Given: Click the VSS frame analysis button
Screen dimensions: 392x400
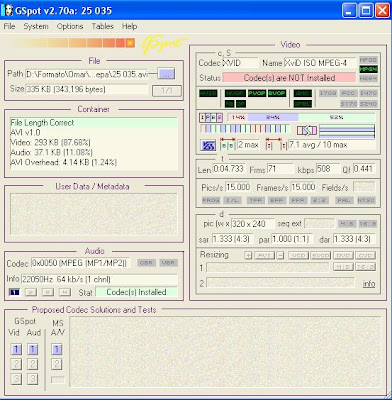Looking at the screenshot, I should 208,145.
